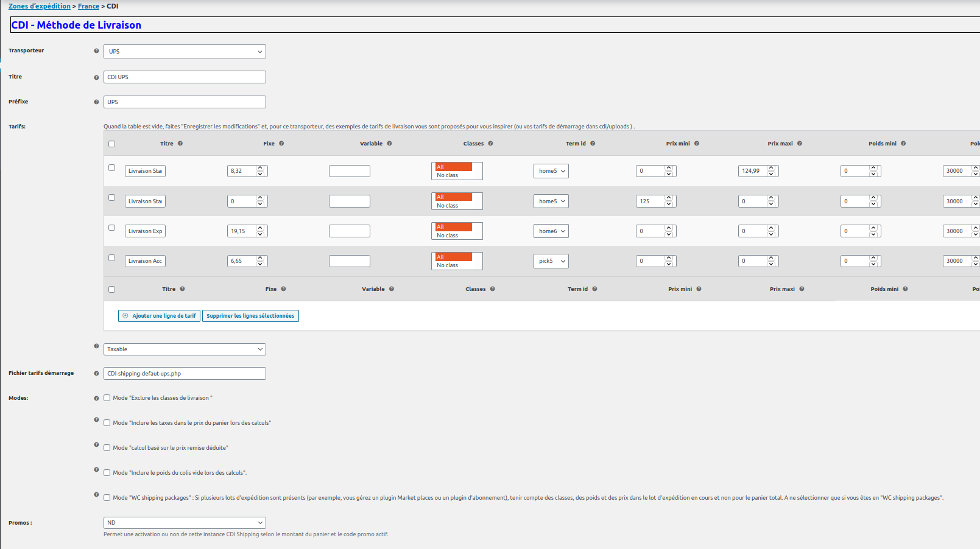
Task: Open the Transporteur UPS dropdown
Action: click(x=185, y=52)
